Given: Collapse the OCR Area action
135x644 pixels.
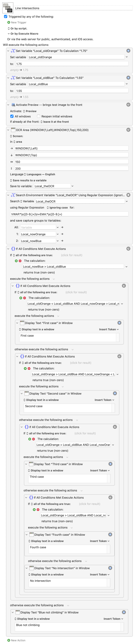Looking at the screenshot, I should (x=8, y=130).
